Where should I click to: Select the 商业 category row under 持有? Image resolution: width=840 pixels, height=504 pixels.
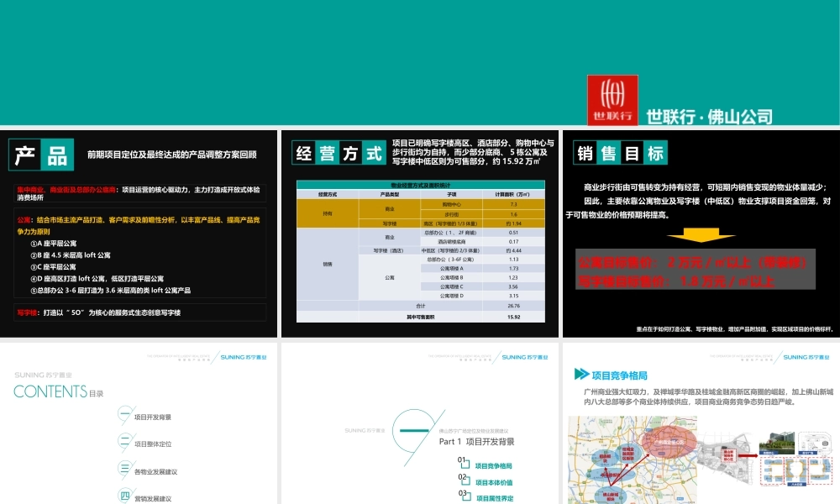click(x=391, y=209)
